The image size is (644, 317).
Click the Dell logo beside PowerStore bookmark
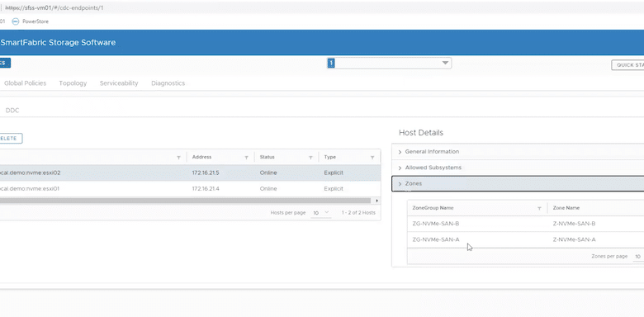tap(16, 21)
